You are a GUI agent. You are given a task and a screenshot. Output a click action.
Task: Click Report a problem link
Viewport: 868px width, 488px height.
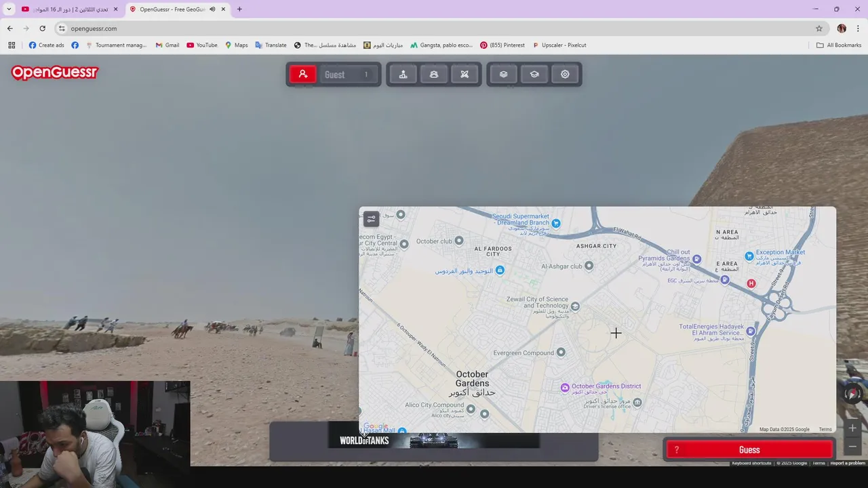(848, 463)
